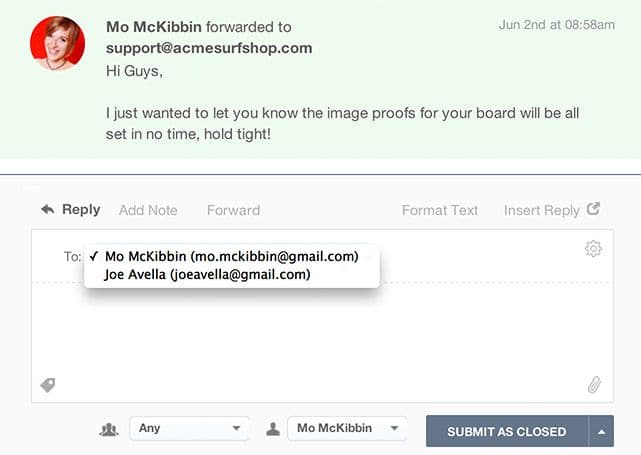Click the Insert Reply text link
Viewport: 641px width, 455px height.
[x=541, y=210]
